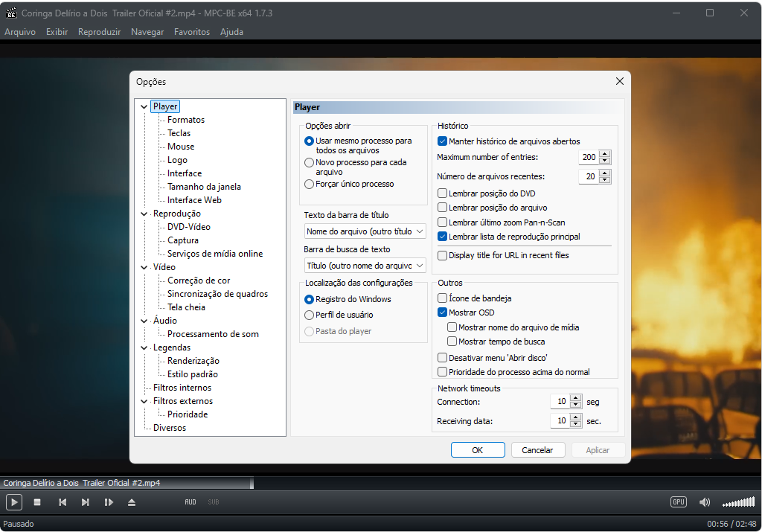Open 'Barra de busca de texto' dropdown
Screen dimensions: 762x532
pyautogui.click(x=365, y=266)
